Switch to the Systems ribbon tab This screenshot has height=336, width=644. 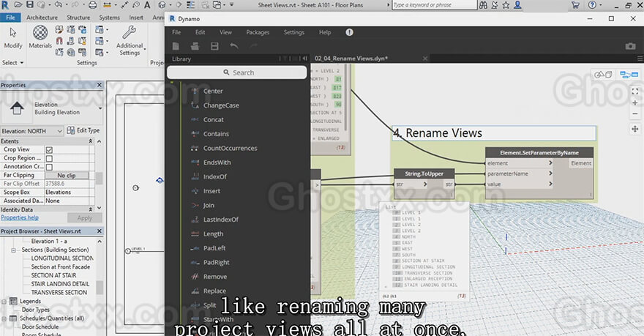click(x=109, y=18)
